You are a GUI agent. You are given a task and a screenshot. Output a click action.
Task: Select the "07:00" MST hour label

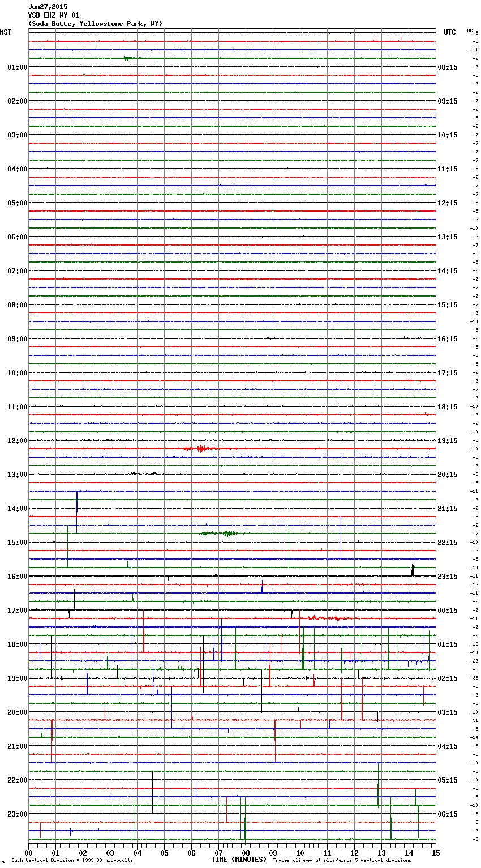(17, 271)
